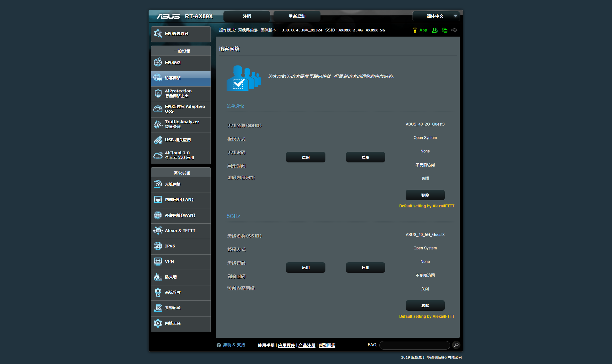Select the 网络地图 menu item label
Screen dimensions: 612x364
coord(173,63)
